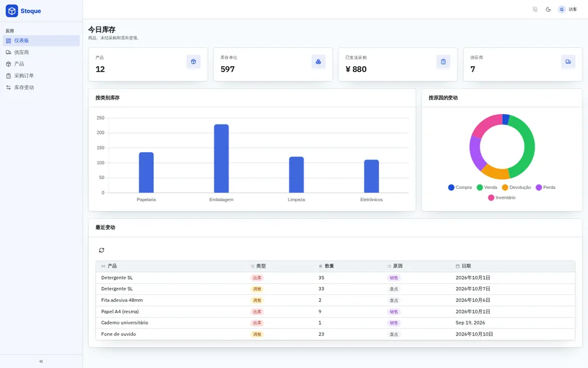This screenshot has height=368, width=588.
Task: Open the visitor user avatar menu
Action: (x=568, y=9)
